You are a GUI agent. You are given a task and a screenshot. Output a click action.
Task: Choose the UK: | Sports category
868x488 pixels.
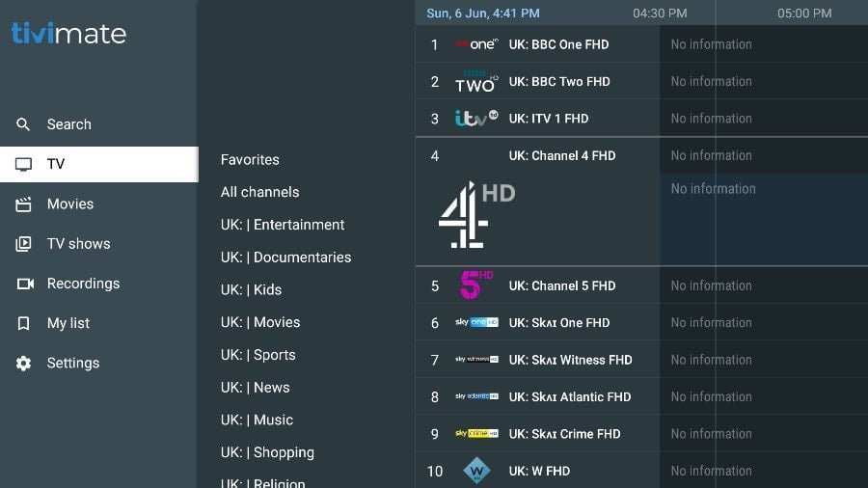[258, 355]
